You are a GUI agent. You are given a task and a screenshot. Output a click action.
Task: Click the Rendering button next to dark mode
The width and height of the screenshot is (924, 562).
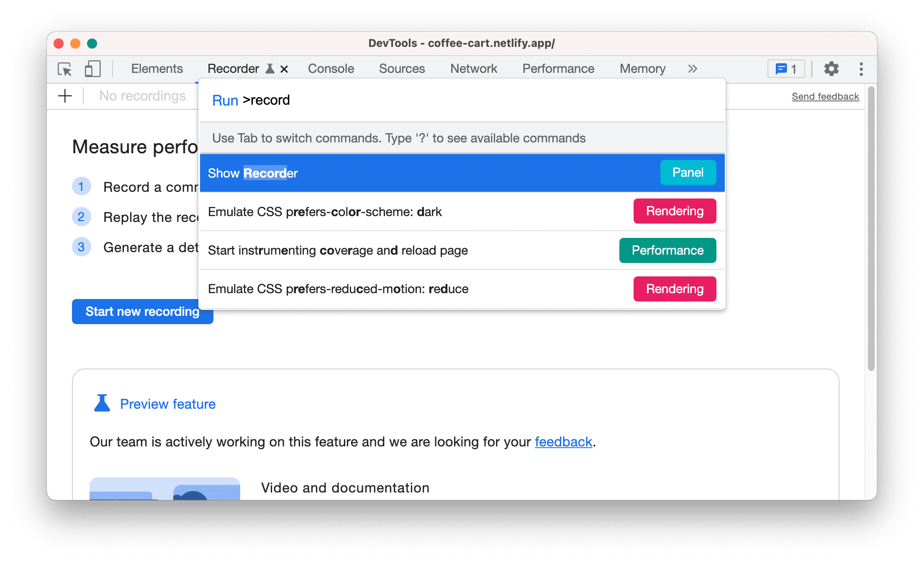click(x=674, y=211)
